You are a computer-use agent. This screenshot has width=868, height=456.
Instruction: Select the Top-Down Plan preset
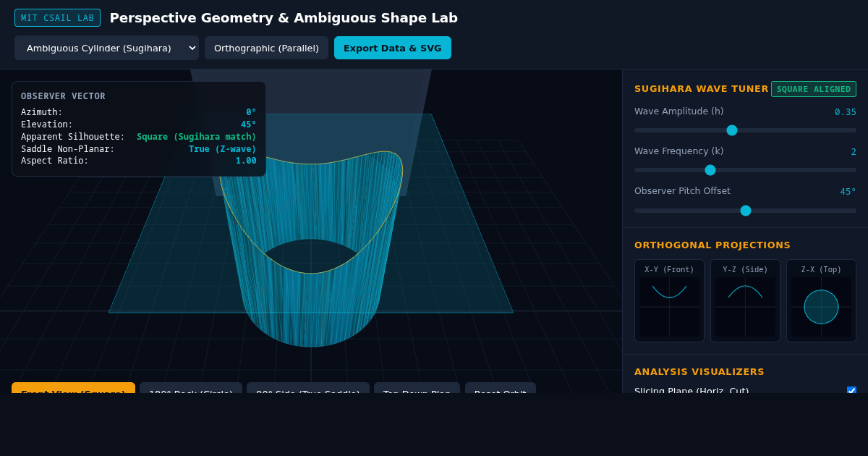(x=417, y=388)
